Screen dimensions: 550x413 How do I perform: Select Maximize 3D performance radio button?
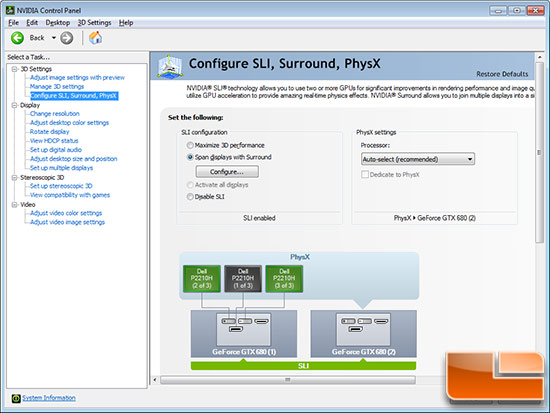tap(190, 145)
